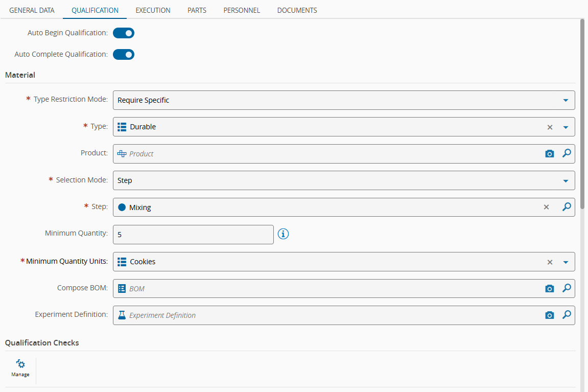Viewport: 588px width, 392px height.
Task: Open Minimum Quantity Units dropdown arrow
Action: click(566, 262)
